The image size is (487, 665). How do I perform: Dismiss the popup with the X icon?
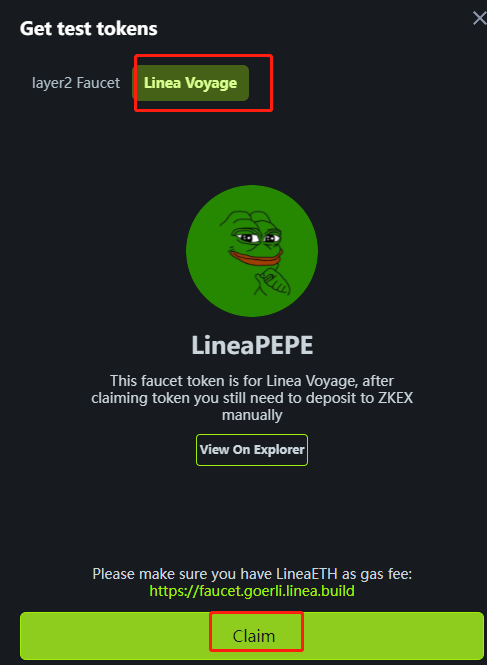[x=479, y=19]
